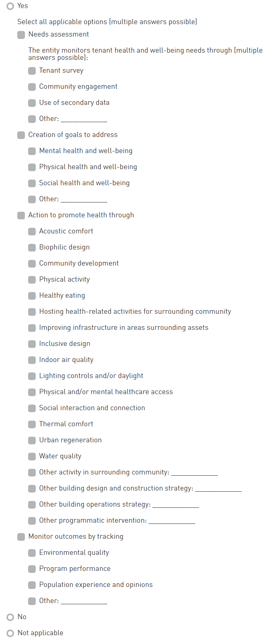Select the Thermal comfort checkbox
This screenshot has height=644, width=273.
[x=32, y=425]
